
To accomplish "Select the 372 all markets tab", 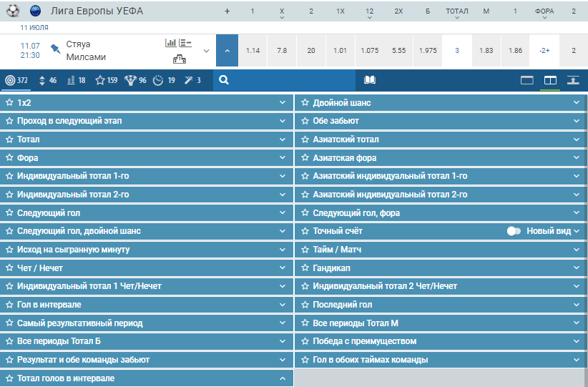I will coord(16,80).
